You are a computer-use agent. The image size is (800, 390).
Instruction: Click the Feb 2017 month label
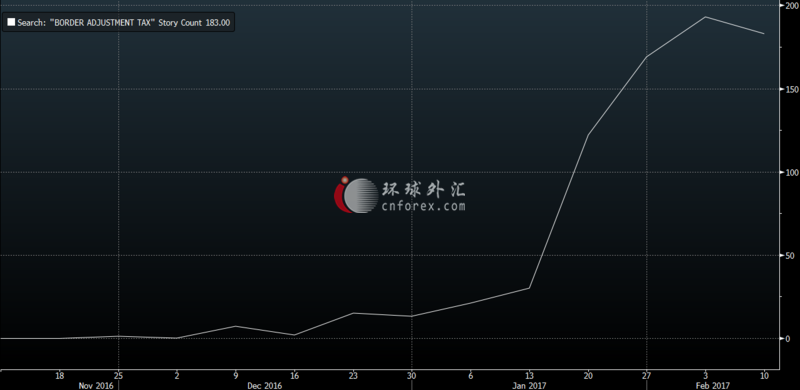[x=713, y=385]
